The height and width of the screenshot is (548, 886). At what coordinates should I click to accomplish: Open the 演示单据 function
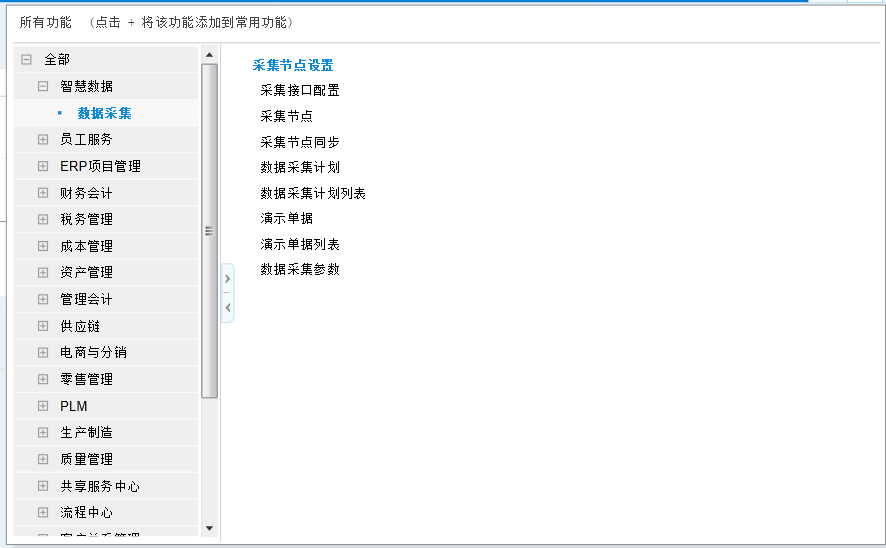286,218
